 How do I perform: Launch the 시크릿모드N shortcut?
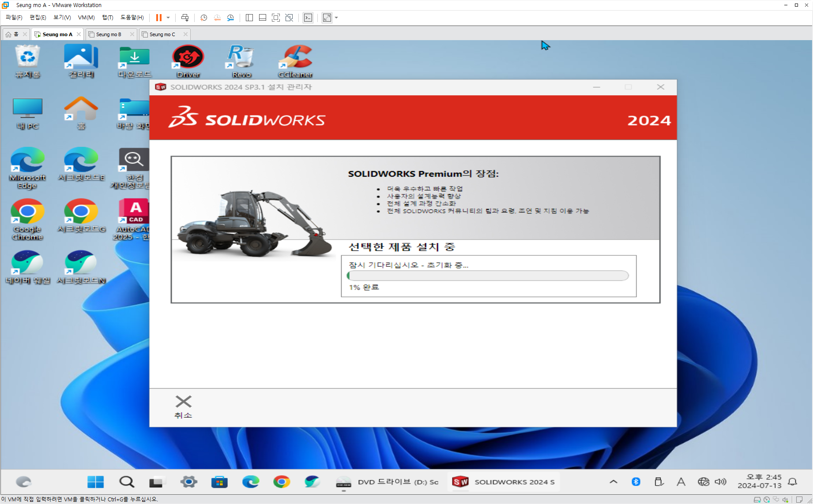81,268
